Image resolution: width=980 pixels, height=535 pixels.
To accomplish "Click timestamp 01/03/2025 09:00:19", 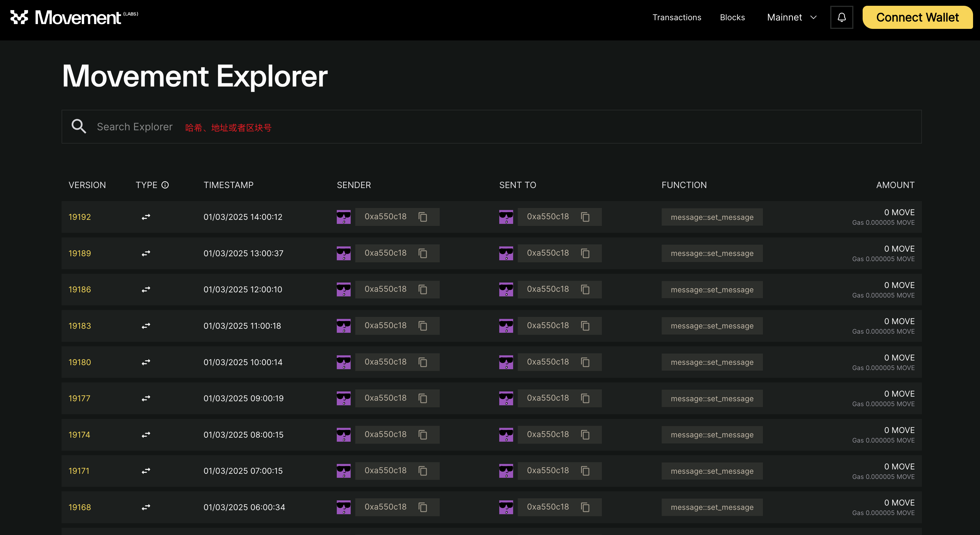I will click(243, 398).
